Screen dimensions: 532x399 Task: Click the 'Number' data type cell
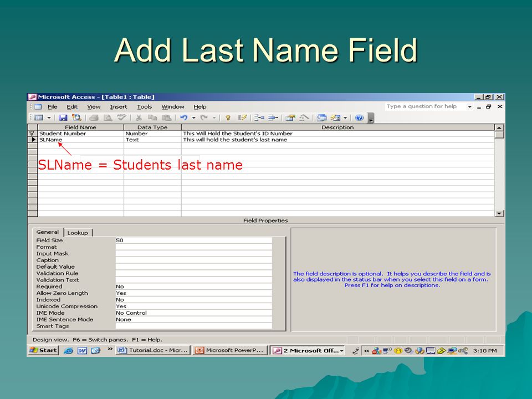tap(152, 134)
